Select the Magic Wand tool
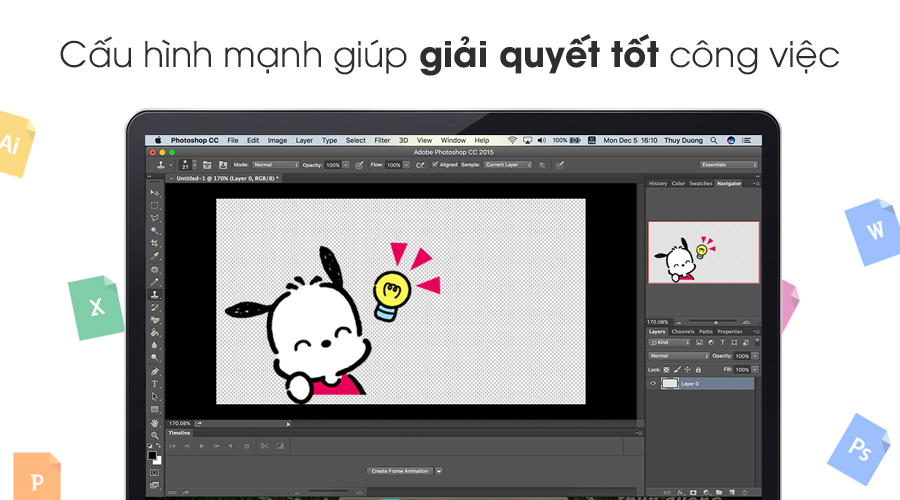The image size is (900, 500). (x=154, y=230)
